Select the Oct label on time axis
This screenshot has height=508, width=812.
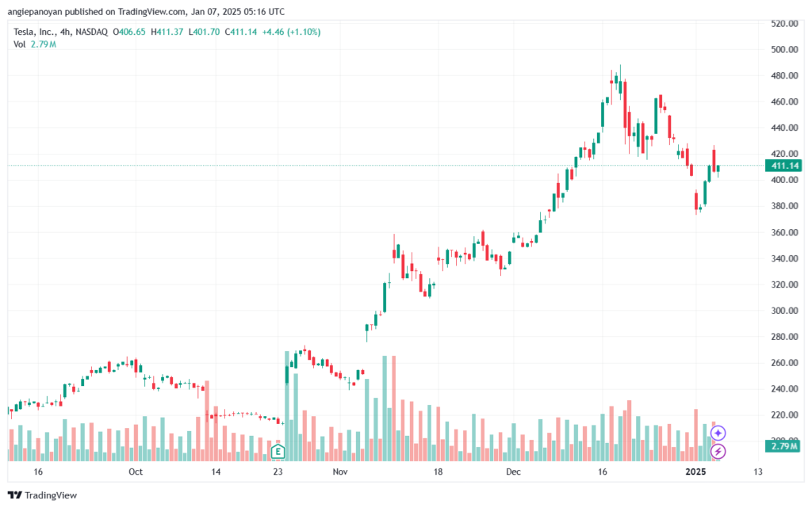(135, 472)
